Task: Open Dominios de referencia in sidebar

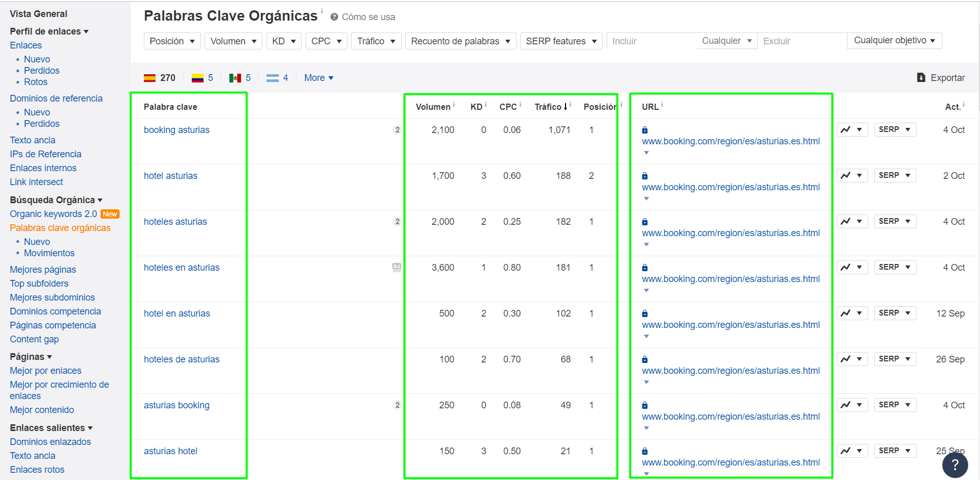Action: tap(56, 98)
